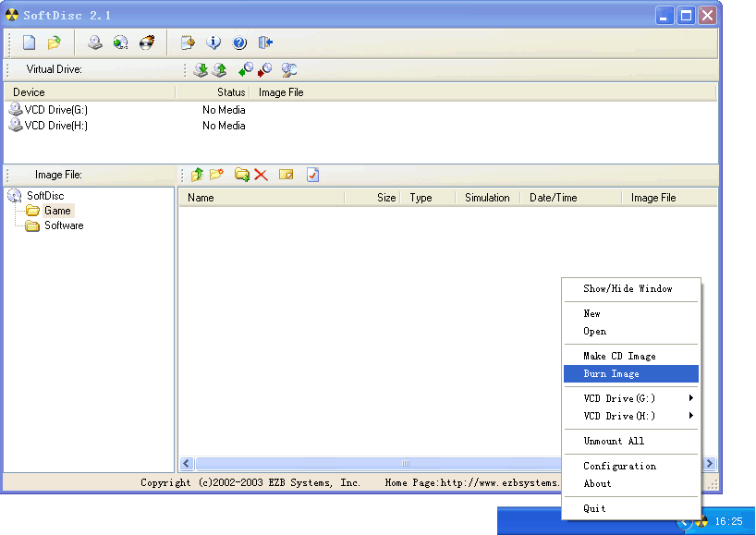The height and width of the screenshot is (535, 756).
Task: Delete an entry with the red X icon
Action: (x=260, y=174)
